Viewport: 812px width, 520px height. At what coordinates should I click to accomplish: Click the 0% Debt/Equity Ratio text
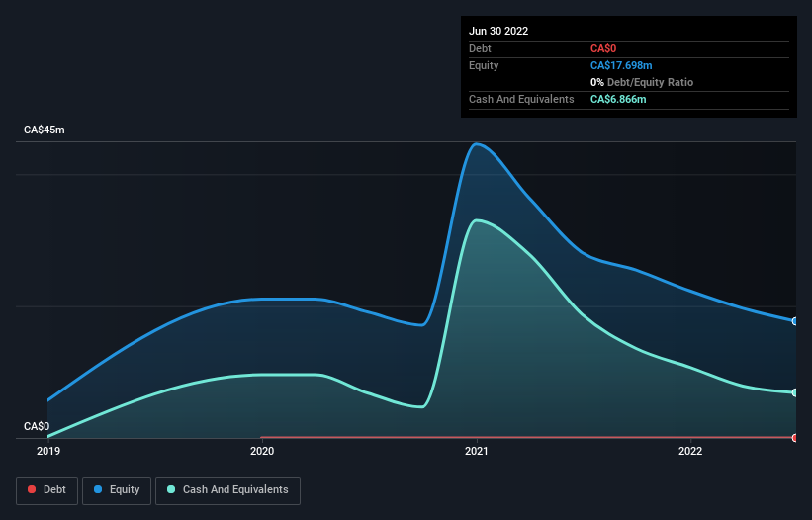pos(642,82)
